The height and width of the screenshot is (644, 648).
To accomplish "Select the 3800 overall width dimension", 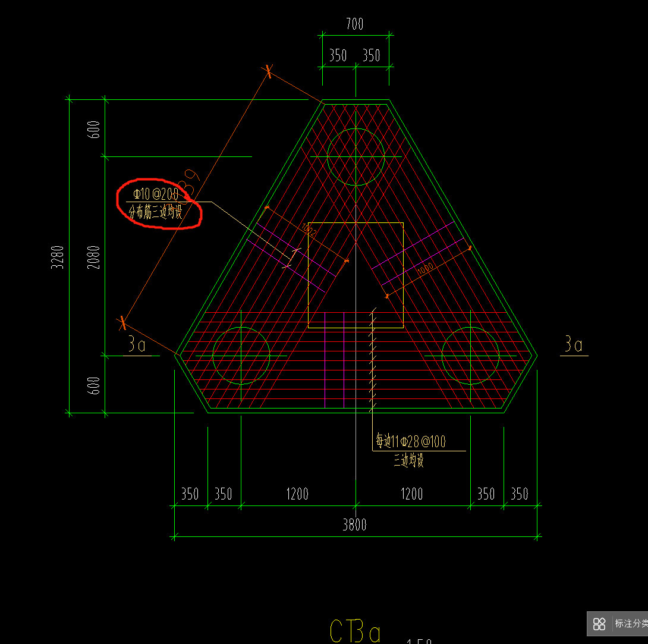I will click(x=354, y=525).
